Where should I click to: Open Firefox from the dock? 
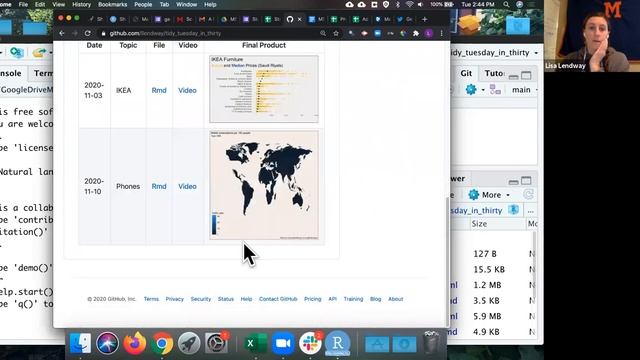(135, 344)
